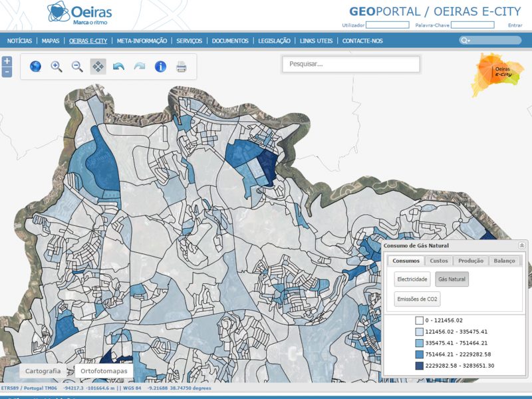Switch to the Consumos tab
The width and height of the screenshot is (532, 399).
[x=406, y=261]
